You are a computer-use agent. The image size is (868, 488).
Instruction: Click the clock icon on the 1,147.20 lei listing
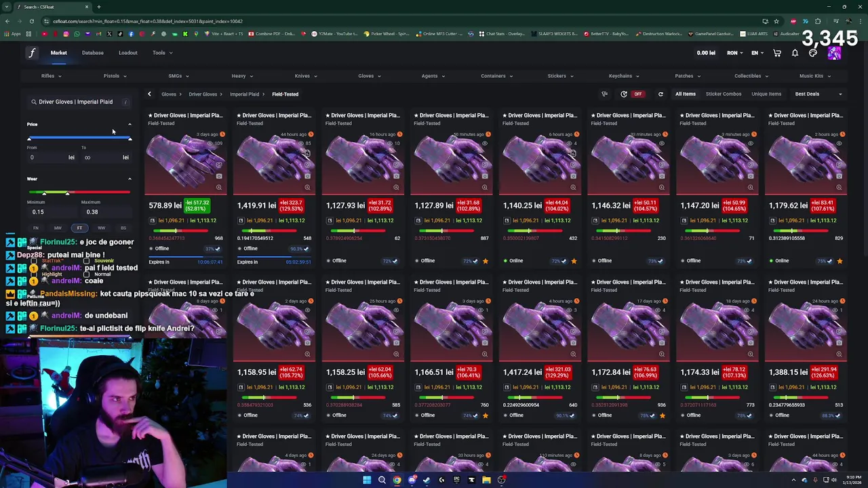tap(755, 134)
